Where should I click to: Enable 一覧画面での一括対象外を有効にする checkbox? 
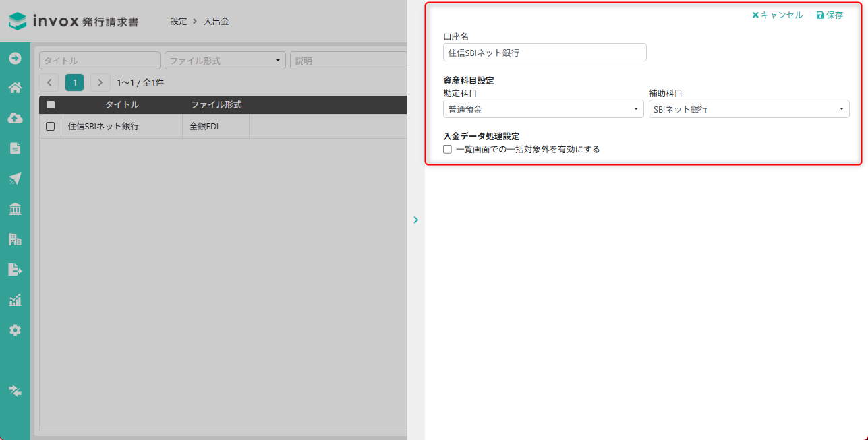[447, 150]
